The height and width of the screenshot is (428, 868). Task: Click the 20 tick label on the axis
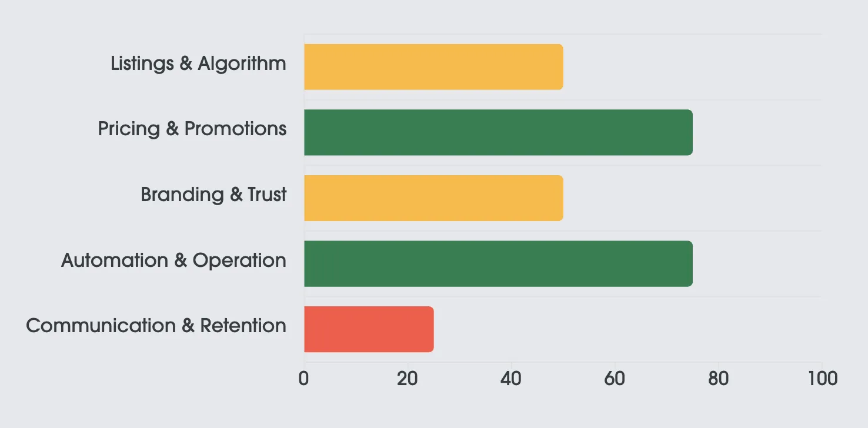tap(407, 379)
